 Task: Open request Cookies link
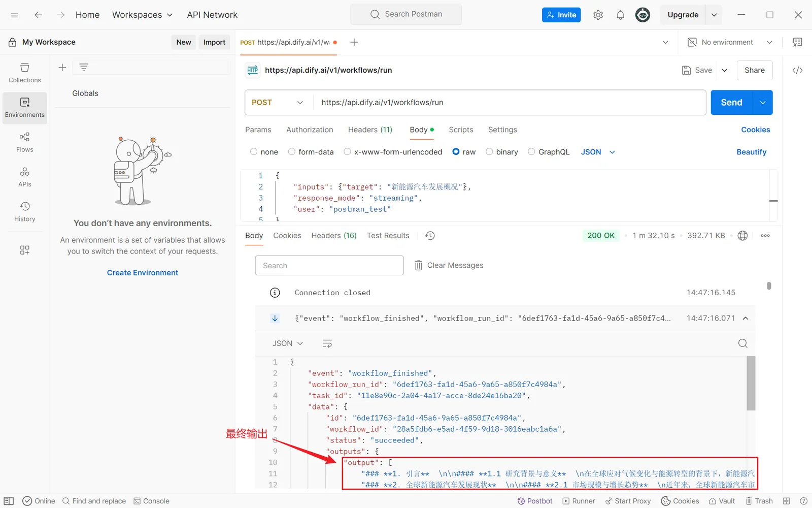(756, 130)
